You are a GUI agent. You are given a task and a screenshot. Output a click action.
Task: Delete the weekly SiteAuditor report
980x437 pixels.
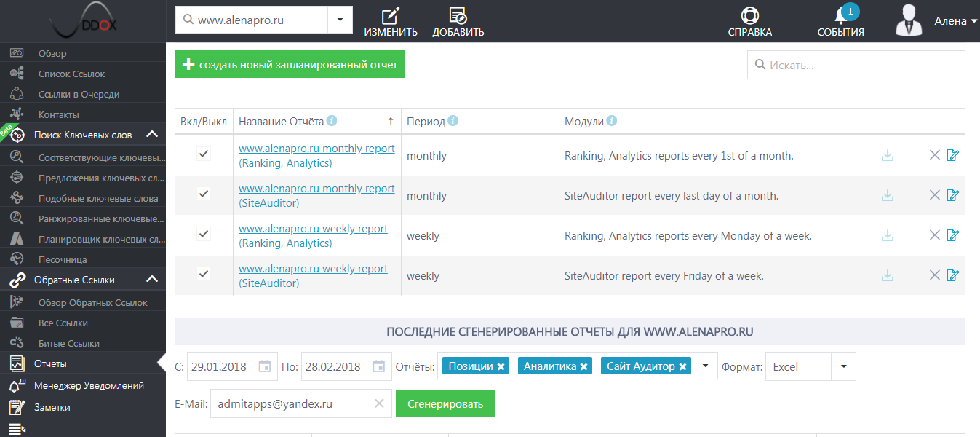pyautogui.click(x=935, y=275)
